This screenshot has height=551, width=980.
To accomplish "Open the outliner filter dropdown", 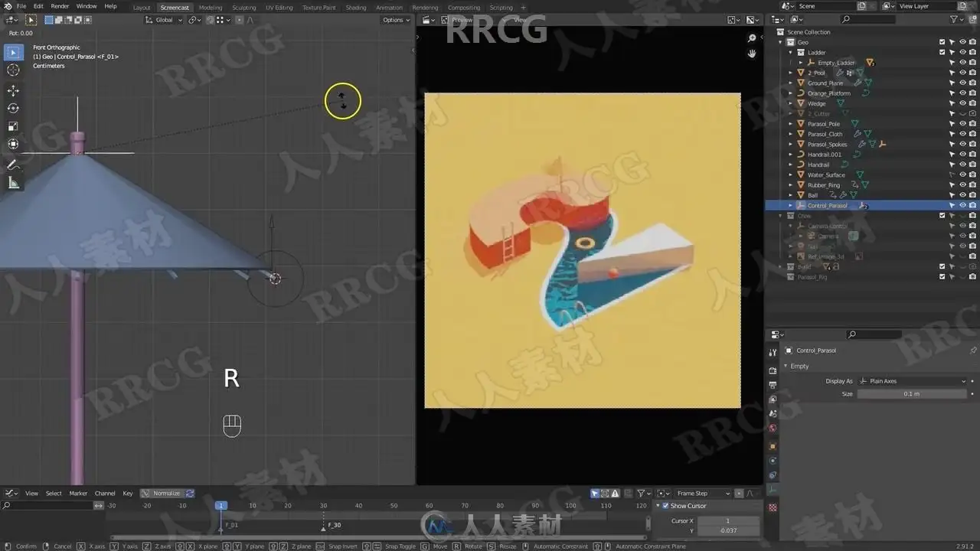I will coord(958,19).
